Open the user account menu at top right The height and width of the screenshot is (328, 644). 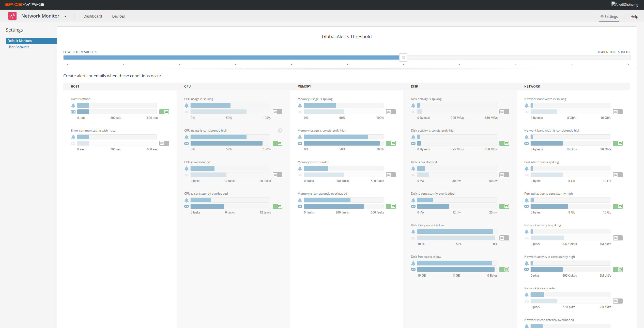click(624, 5)
